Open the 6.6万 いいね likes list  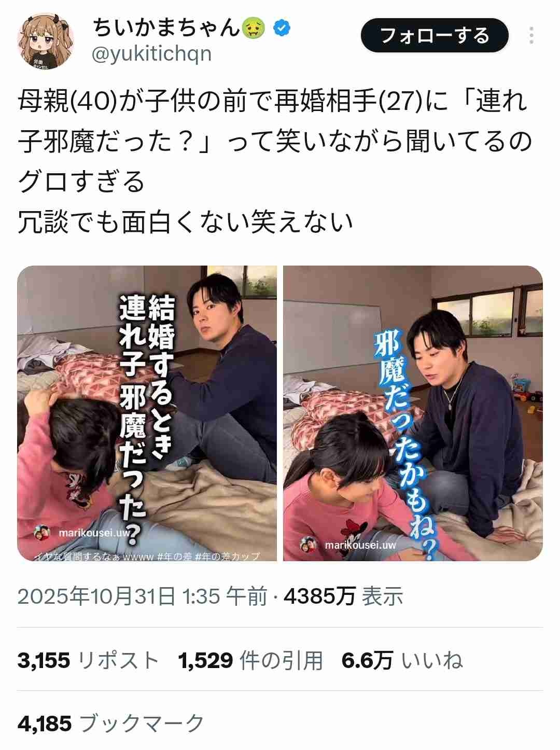tap(402, 661)
